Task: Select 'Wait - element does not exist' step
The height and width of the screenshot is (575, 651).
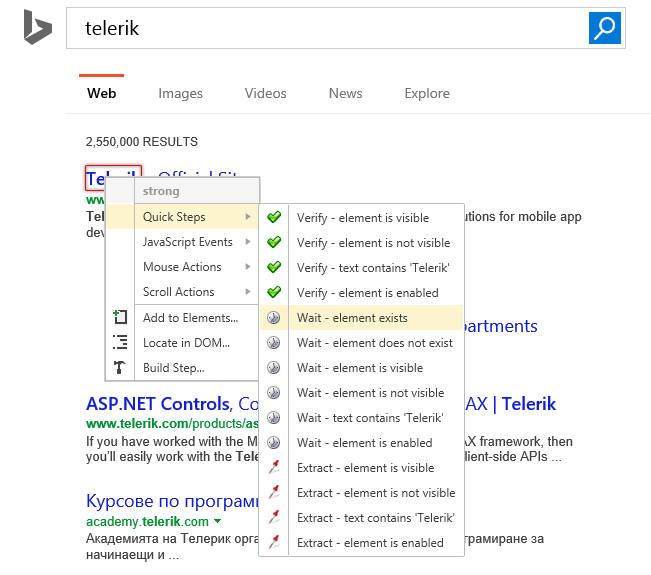Action: [362, 343]
